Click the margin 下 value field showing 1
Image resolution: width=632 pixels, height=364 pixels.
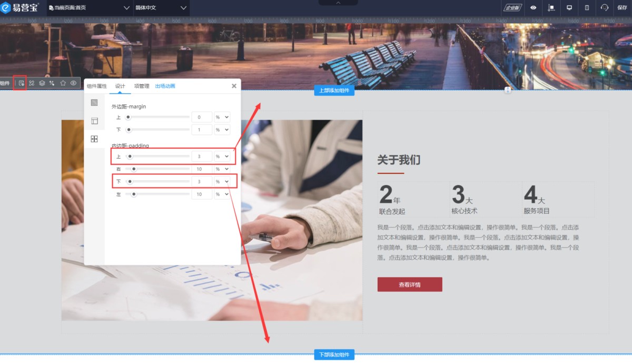(202, 130)
